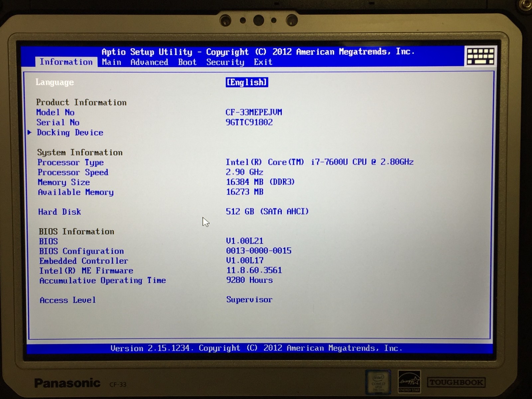Go to the Boot tab

(x=187, y=62)
